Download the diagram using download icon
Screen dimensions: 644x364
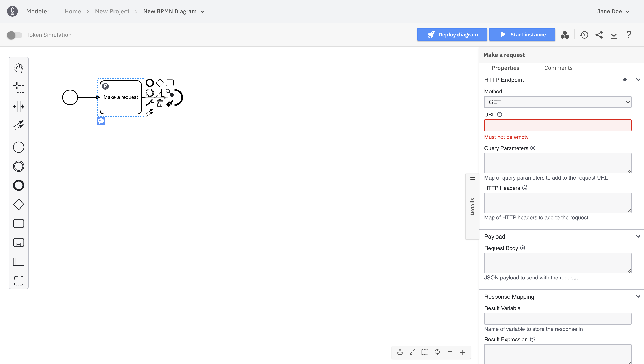pos(614,35)
